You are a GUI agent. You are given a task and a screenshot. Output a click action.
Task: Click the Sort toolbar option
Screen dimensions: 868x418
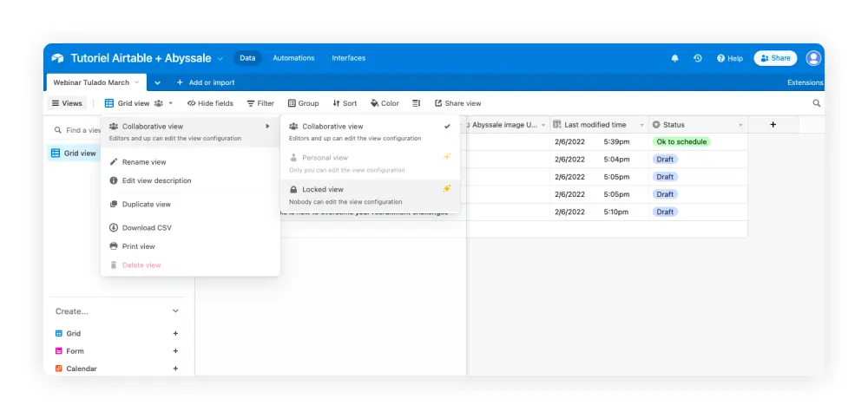345,103
